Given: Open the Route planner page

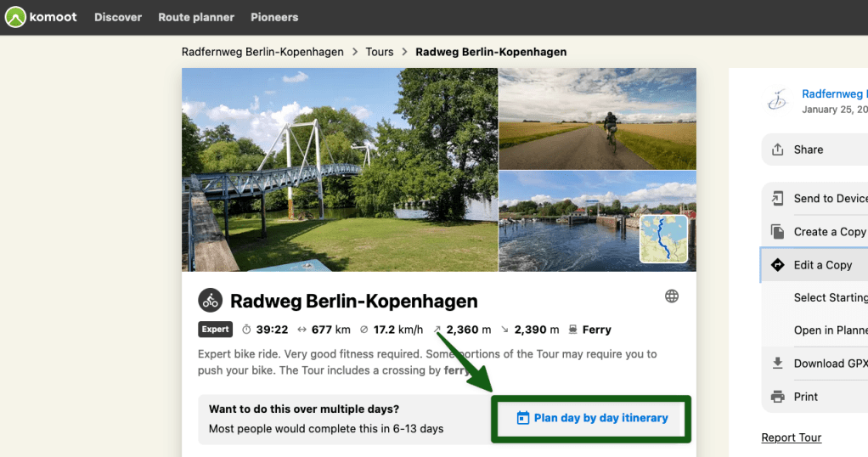Looking at the screenshot, I should coord(196,17).
